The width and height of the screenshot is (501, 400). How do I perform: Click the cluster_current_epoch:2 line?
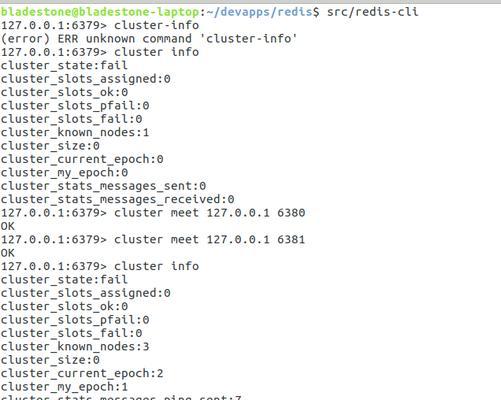82,373
